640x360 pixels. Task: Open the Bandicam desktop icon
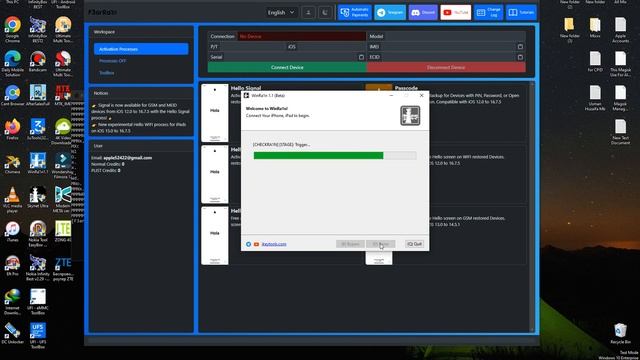pyautogui.click(x=38, y=62)
